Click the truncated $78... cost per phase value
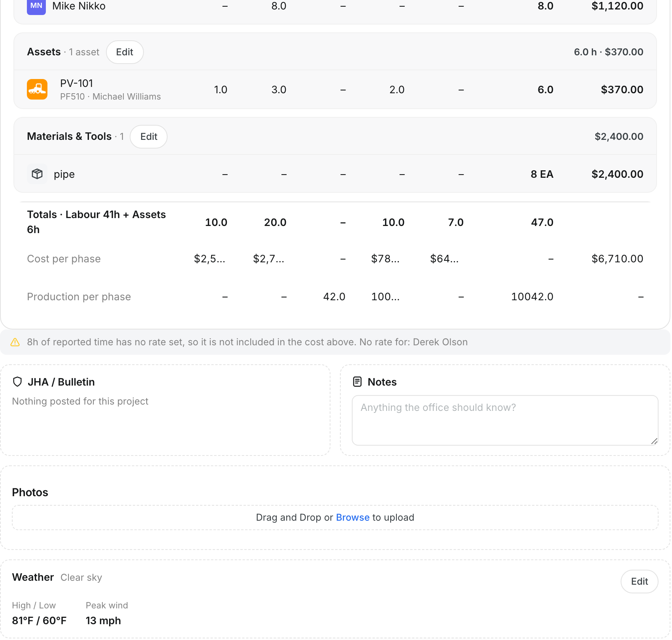This screenshot has width=672, height=640. (385, 259)
